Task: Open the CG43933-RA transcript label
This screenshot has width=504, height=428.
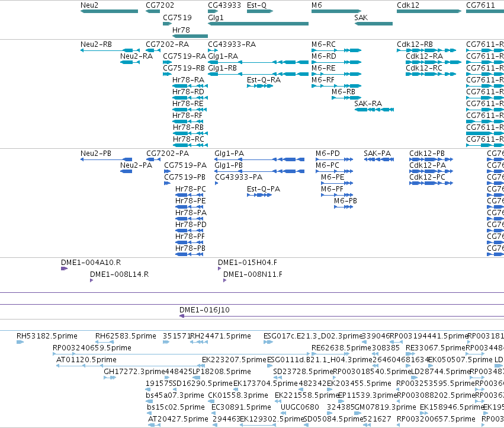Action: [x=232, y=44]
